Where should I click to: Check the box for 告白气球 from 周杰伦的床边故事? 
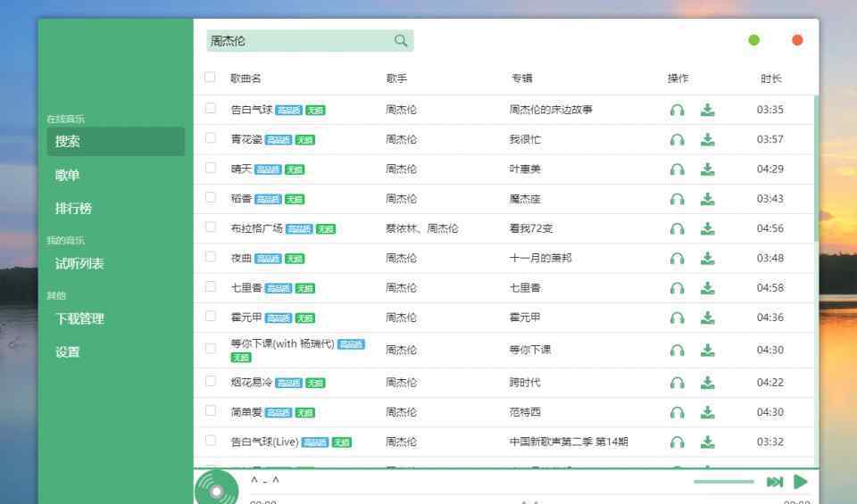211,108
